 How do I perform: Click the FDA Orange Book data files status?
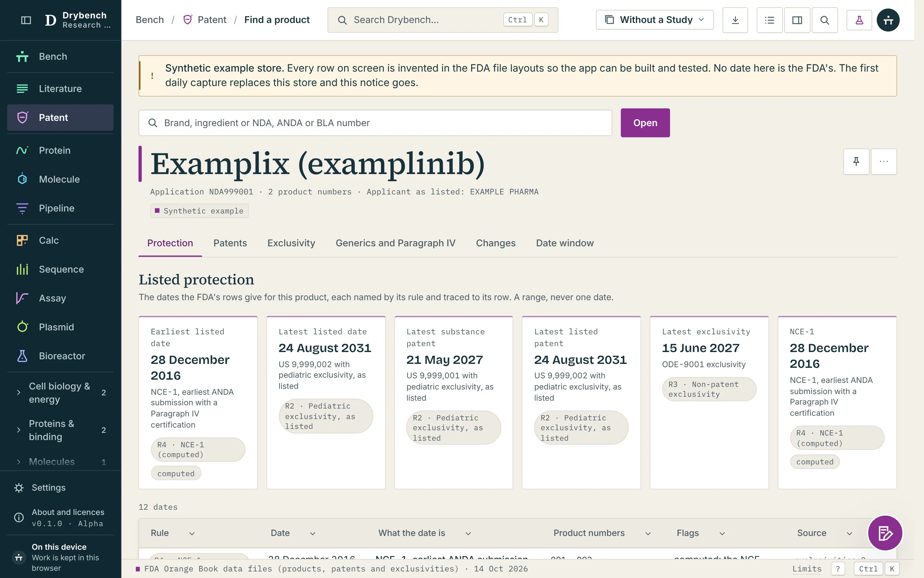coord(331,569)
